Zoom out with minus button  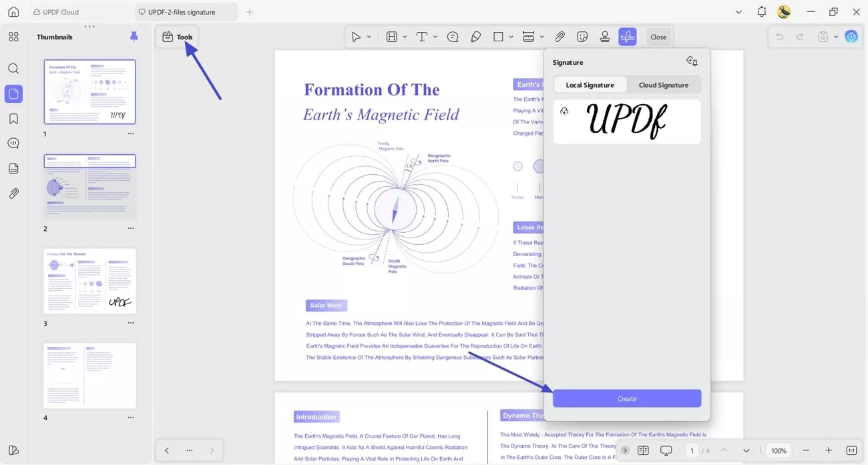click(x=806, y=450)
